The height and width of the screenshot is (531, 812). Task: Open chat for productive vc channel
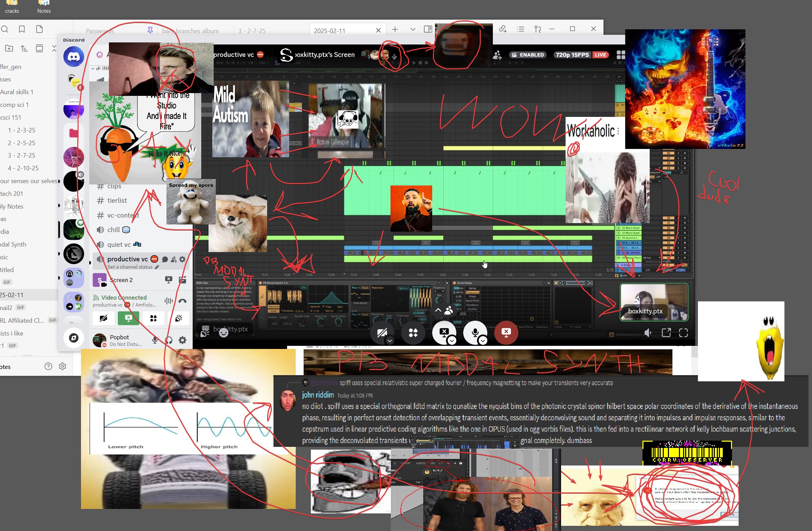tap(165, 259)
